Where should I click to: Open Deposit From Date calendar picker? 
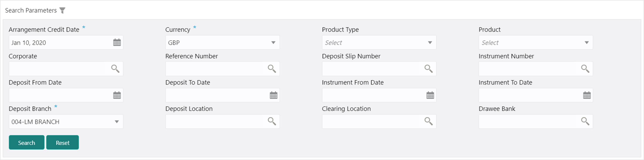(x=117, y=95)
